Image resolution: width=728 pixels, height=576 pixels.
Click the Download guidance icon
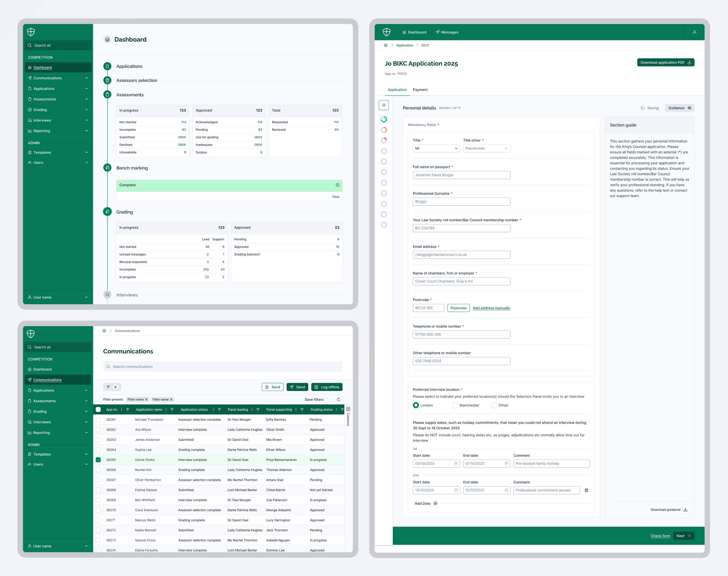click(x=685, y=510)
